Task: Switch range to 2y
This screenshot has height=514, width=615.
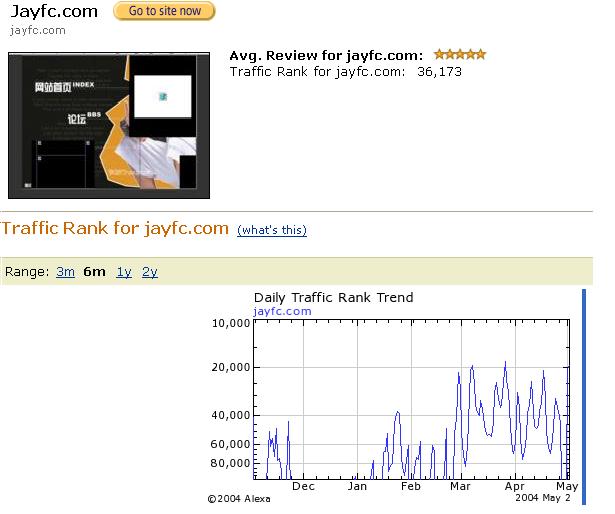Action: (150, 272)
